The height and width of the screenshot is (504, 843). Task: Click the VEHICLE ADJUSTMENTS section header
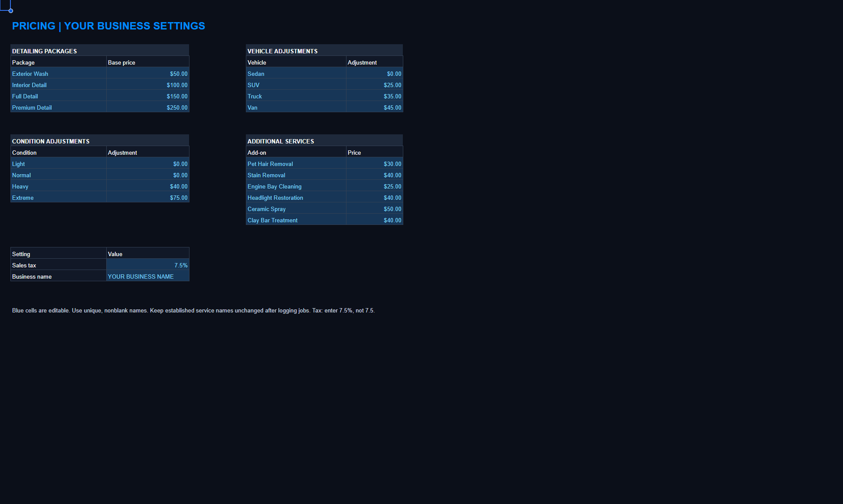click(x=324, y=51)
